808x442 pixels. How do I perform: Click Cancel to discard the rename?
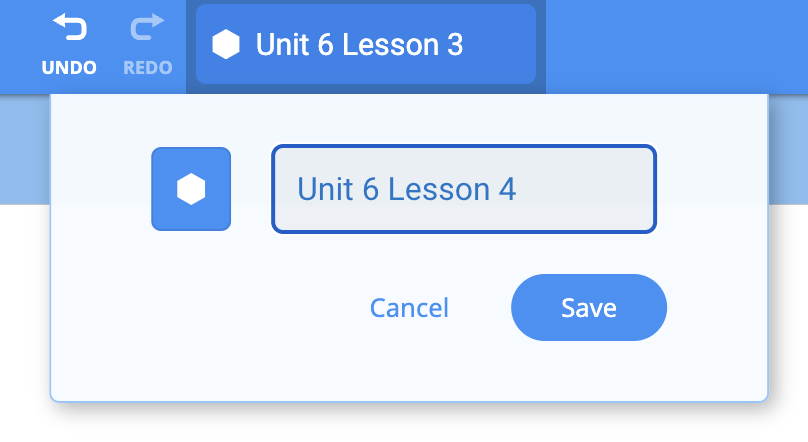coord(409,308)
